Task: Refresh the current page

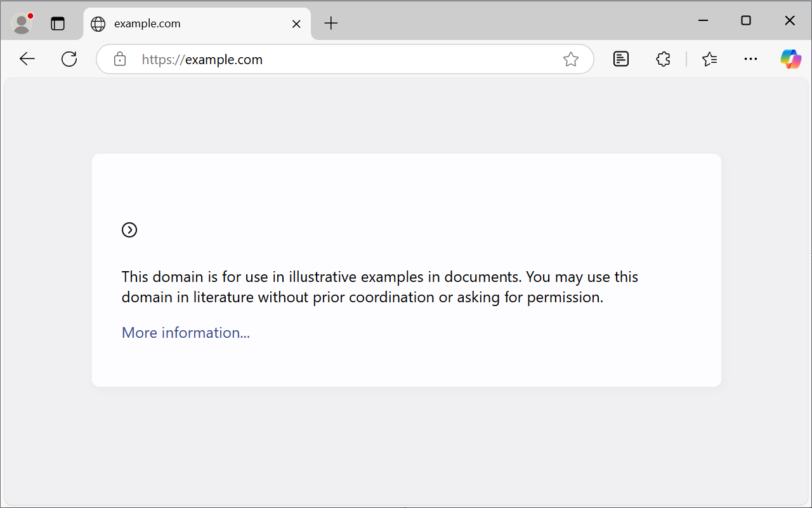Action: [69, 59]
